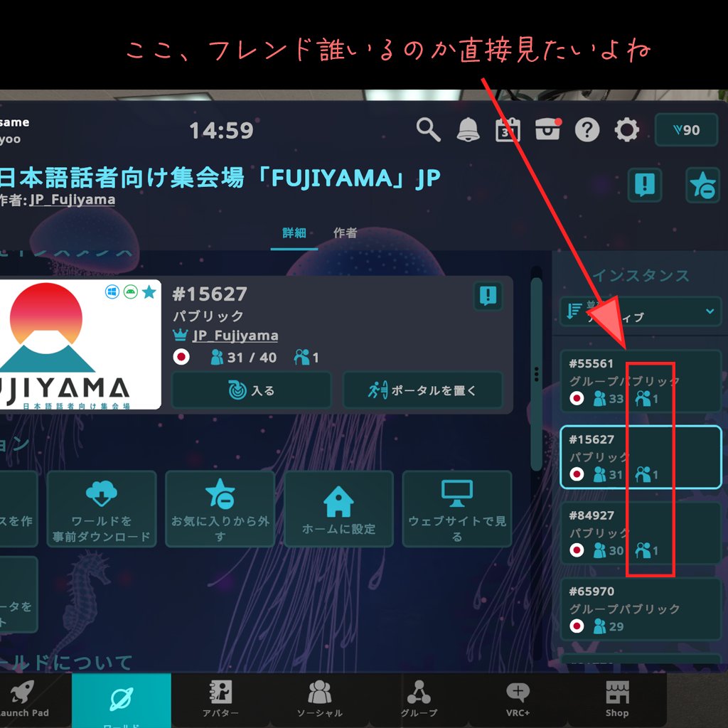The height and width of the screenshot is (728, 728).
Task: Click the main panel vertical scrollbar
Action: click(536, 374)
